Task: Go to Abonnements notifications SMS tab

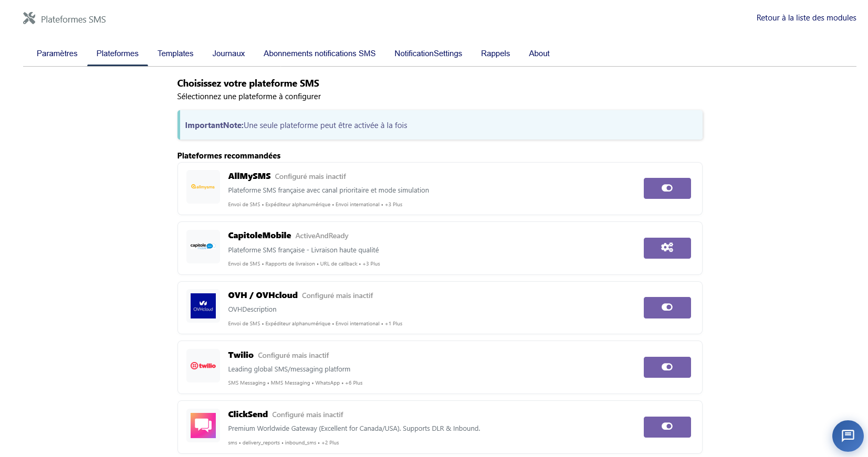Action: [319, 54]
